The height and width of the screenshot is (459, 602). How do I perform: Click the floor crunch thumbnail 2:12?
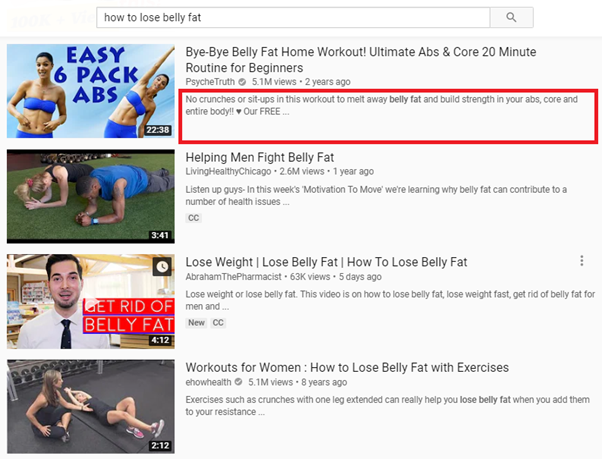coord(91,406)
